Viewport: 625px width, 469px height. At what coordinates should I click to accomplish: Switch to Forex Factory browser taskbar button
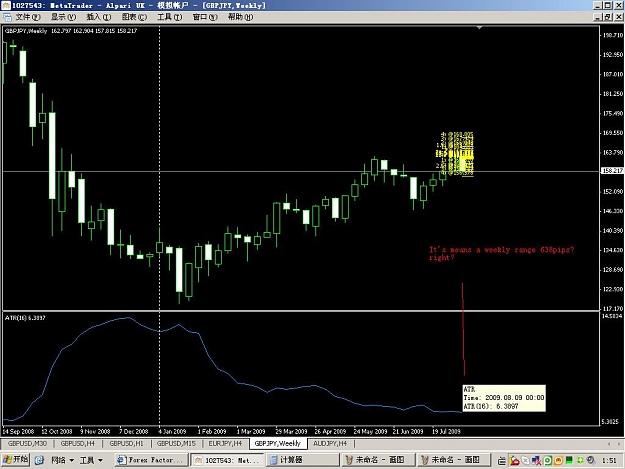151,460
